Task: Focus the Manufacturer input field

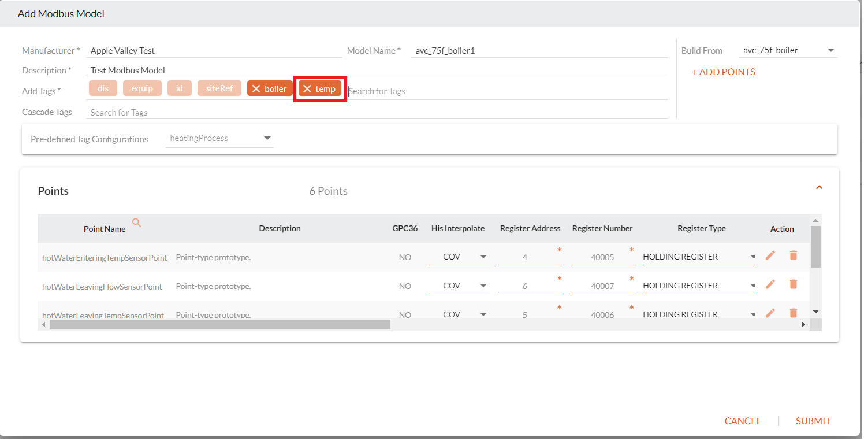Action: coord(214,51)
